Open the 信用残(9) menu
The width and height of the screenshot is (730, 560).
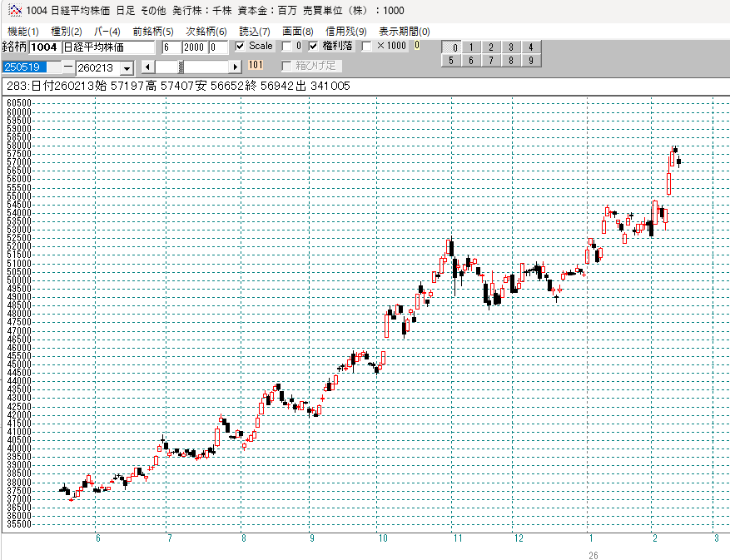click(345, 31)
